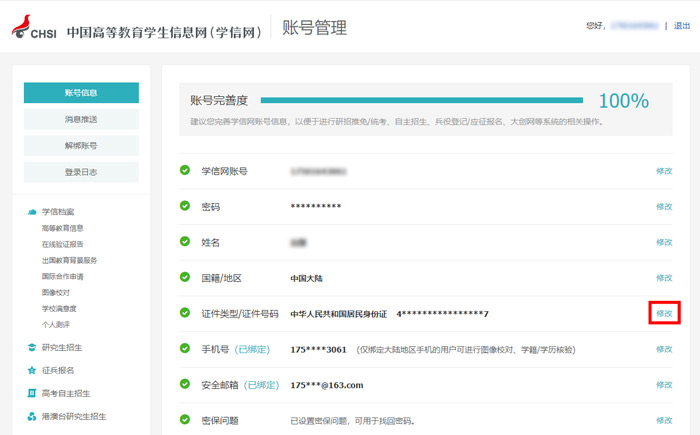This screenshot has width=700, height=435.
Task: Click the green check beside 姓名
Action: point(185,242)
